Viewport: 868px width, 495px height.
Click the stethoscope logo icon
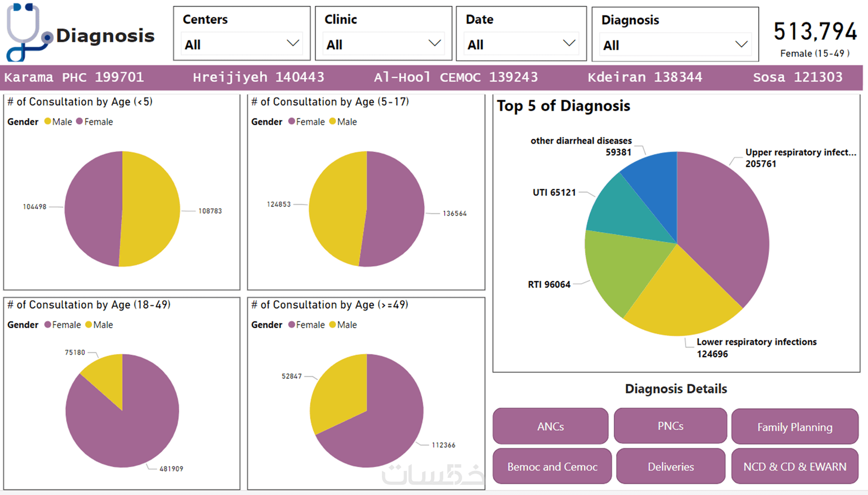tap(27, 33)
